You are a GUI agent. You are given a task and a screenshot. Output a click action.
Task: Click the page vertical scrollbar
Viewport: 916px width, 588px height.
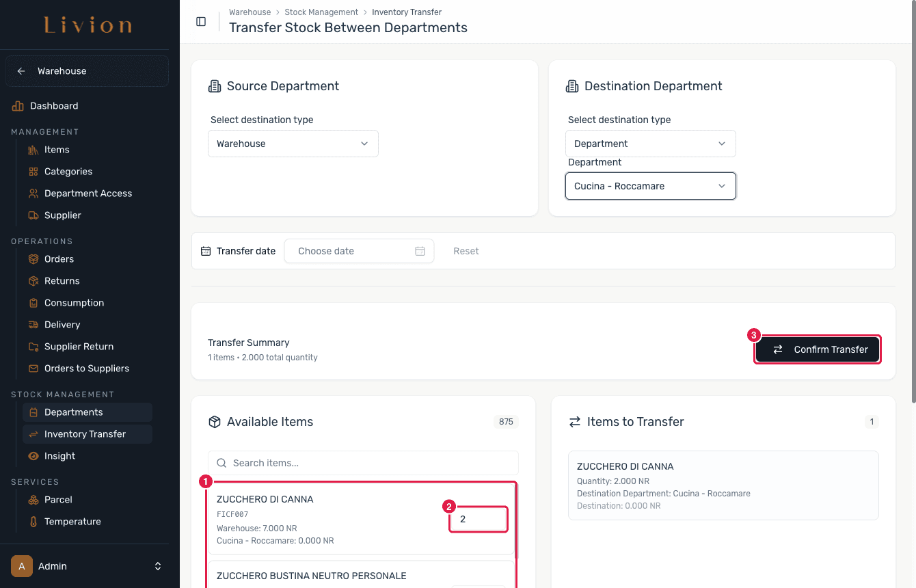[913, 202]
